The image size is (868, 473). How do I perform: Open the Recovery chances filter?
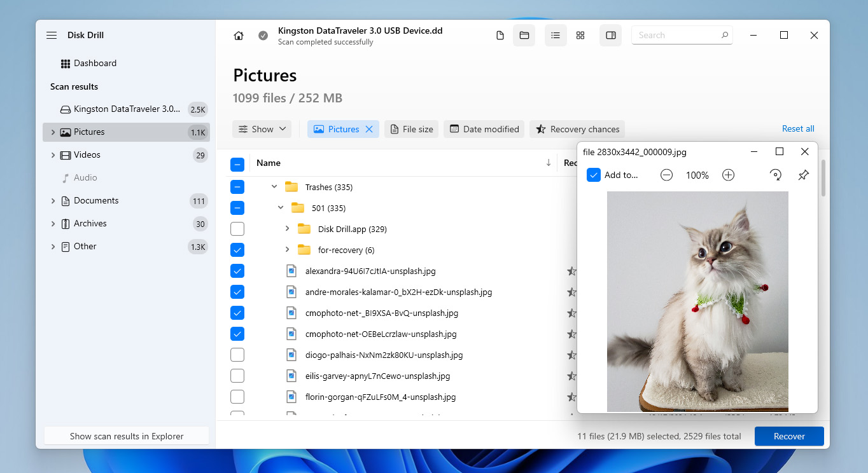[x=577, y=129]
